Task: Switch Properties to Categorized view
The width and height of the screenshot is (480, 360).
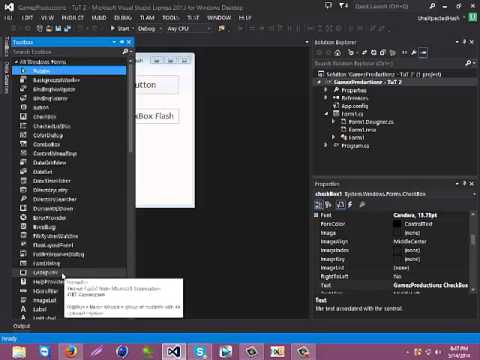Action: [x=318, y=205]
